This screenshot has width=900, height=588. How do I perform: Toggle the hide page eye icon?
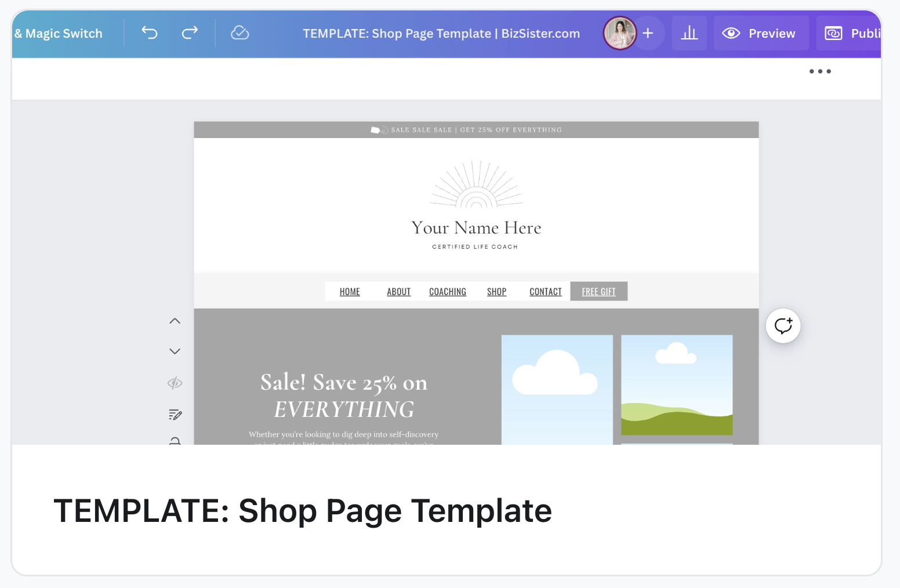click(x=175, y=383)
